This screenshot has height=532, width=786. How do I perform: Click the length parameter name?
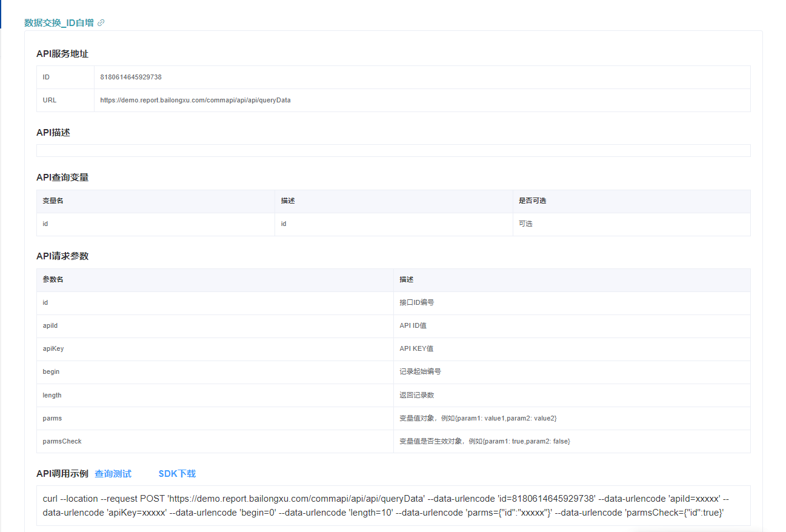(x=52, y=395)
